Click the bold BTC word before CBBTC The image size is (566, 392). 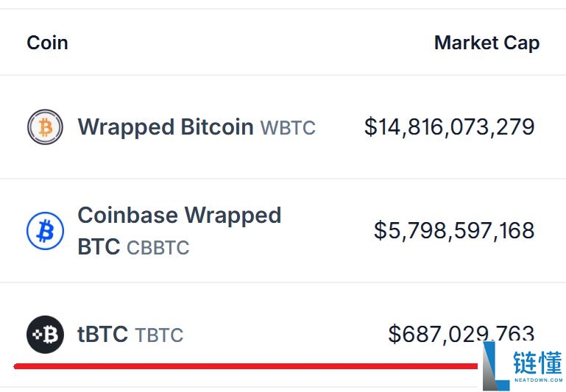pos(99,247)
